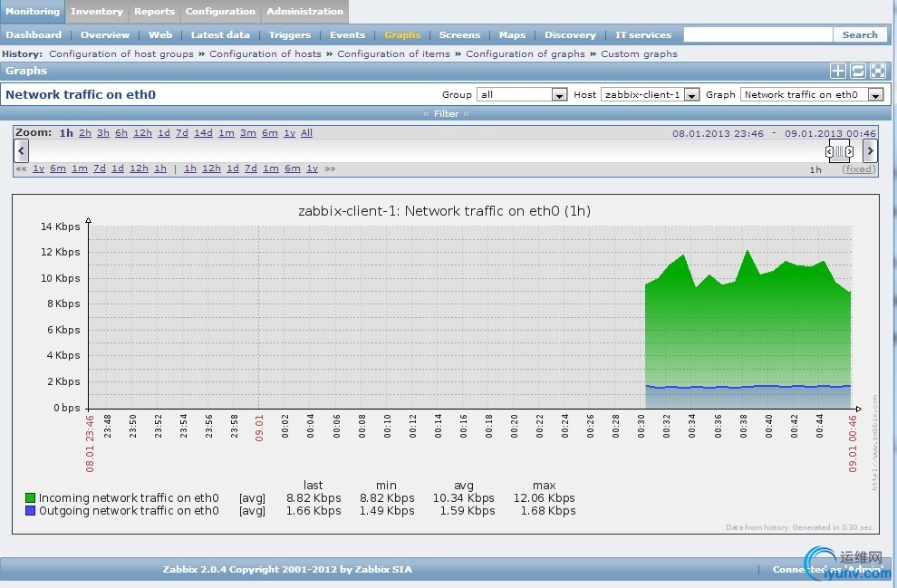Click green Incoming network traffic legend swatch

pos(30,497)
